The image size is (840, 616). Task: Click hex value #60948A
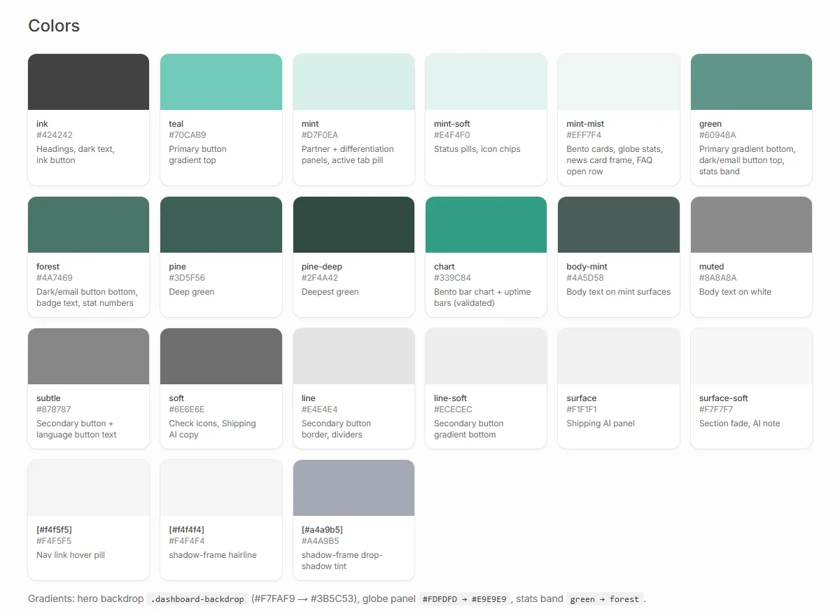717,135
